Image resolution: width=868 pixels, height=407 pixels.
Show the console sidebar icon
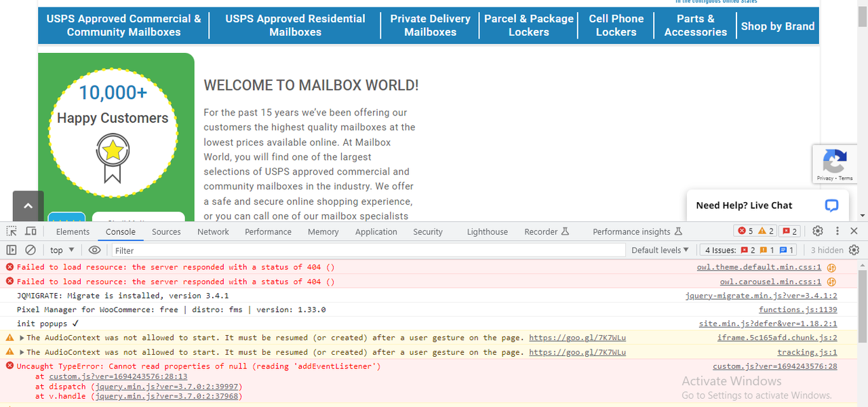(12, 250)
